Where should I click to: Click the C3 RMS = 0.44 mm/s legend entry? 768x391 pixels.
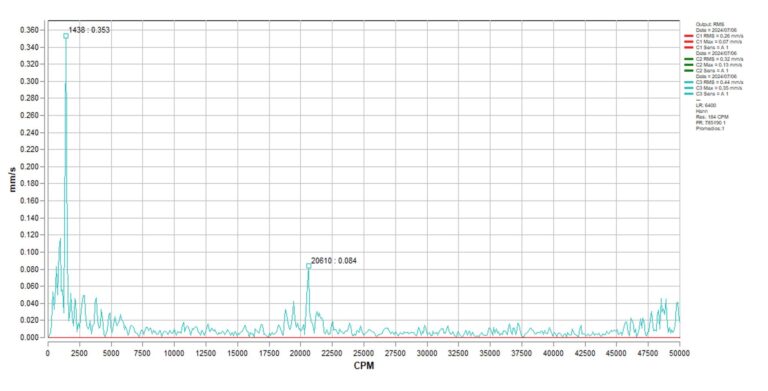pyautogui.click(x=720, y=82)
